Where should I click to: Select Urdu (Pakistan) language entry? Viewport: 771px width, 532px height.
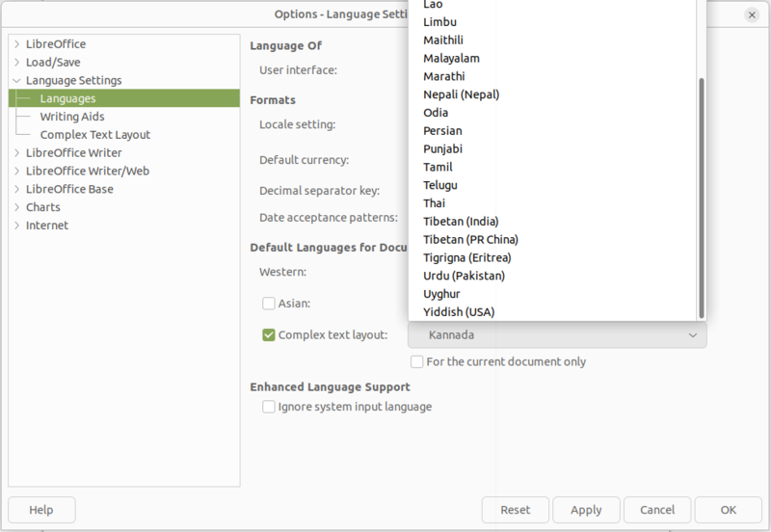pyautogui.click(x=552, y=277)
